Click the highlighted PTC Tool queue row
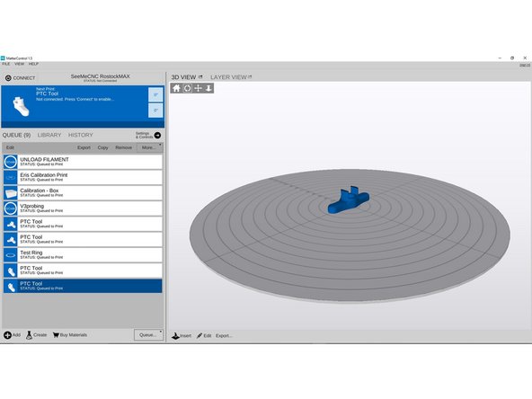 click(83, 286)
